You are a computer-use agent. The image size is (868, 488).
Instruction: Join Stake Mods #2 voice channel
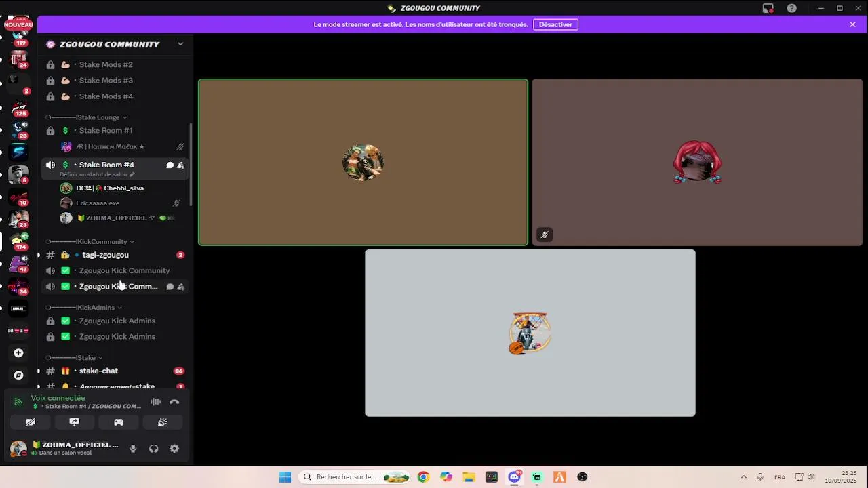click(x=115, y=64)
